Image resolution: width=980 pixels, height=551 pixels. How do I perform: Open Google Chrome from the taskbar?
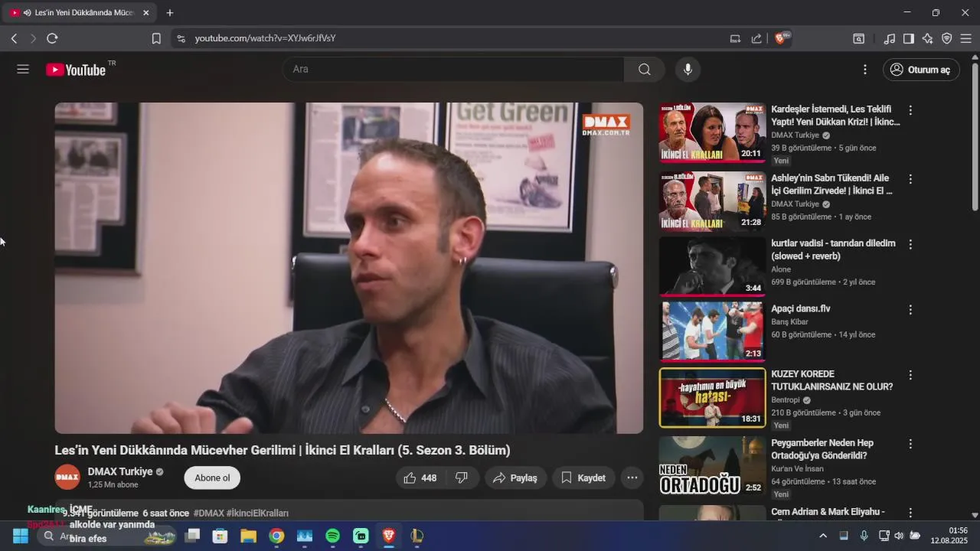pos(276,536)
